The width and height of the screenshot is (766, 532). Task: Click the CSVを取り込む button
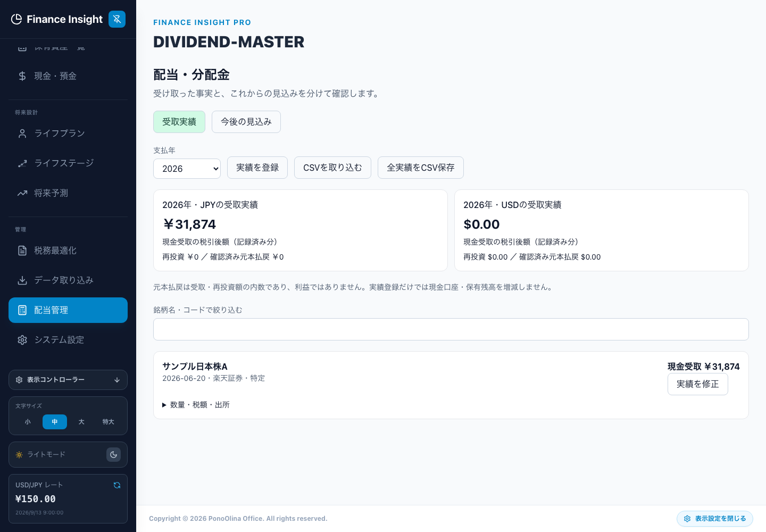click(x=332, y=168)
